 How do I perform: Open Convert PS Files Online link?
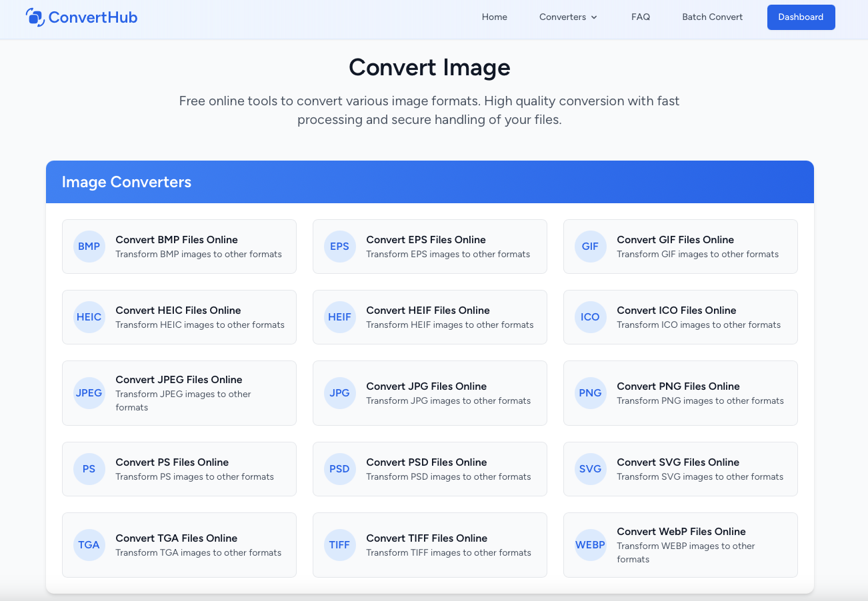pyautogui.click(x=172, y=462)
